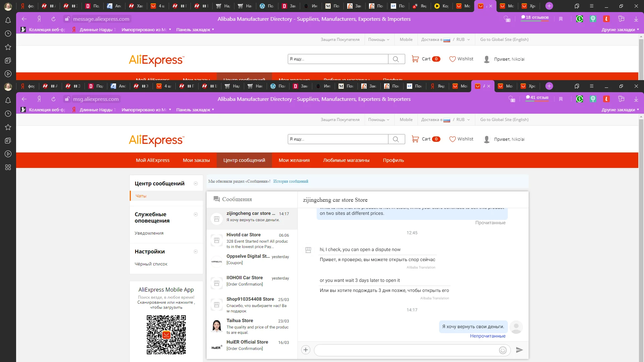644x362 pixels.
Task: Click downloads arrow icon in lower browser toolbar
Action: (x=636, y=99)
